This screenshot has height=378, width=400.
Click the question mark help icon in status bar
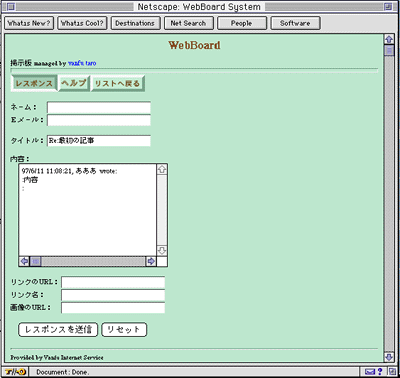point(380,372)
